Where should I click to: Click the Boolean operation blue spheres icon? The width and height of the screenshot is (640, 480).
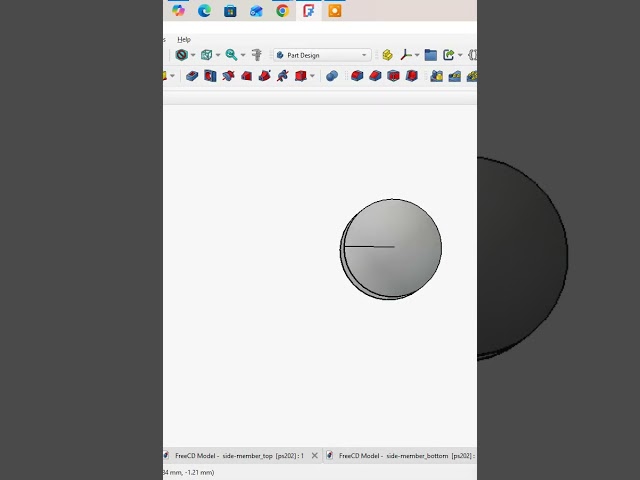332,76
